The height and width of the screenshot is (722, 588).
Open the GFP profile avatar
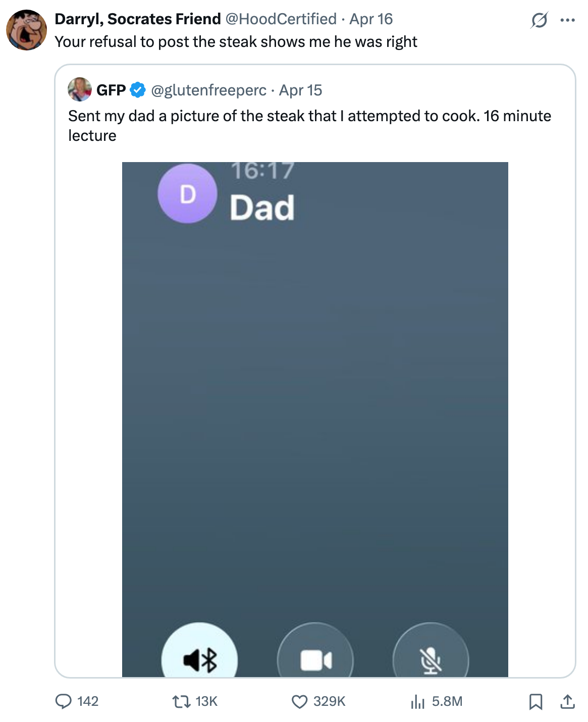(79, 90)
